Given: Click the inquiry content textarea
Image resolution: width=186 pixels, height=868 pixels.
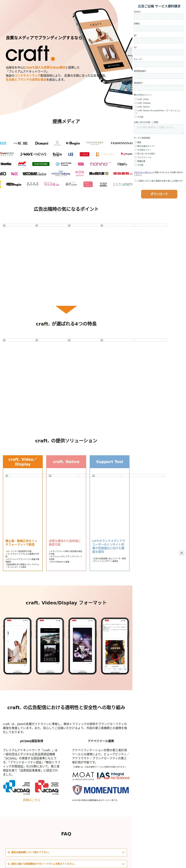Looking at the screenshot, I should pyautogui.click(x=158, y=129).
